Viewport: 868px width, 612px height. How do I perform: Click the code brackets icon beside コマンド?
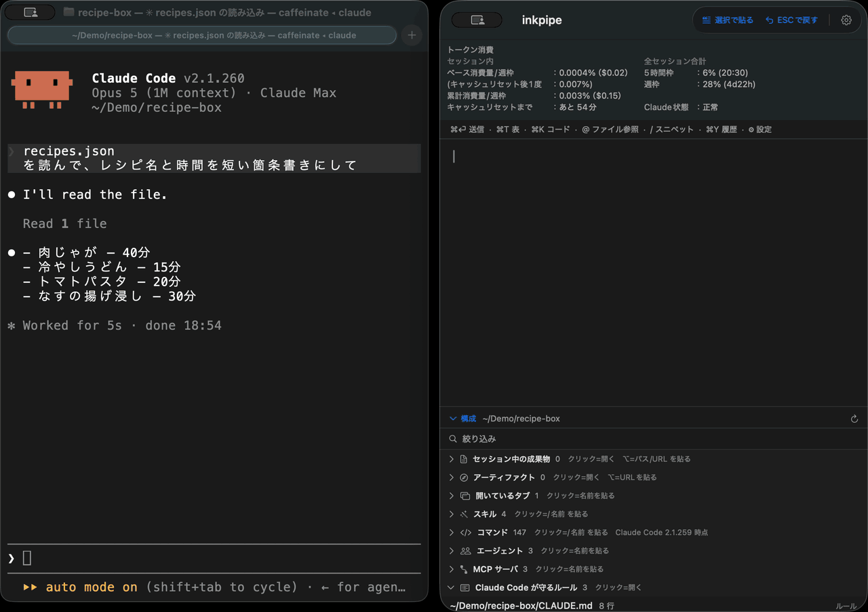[465, 533]
